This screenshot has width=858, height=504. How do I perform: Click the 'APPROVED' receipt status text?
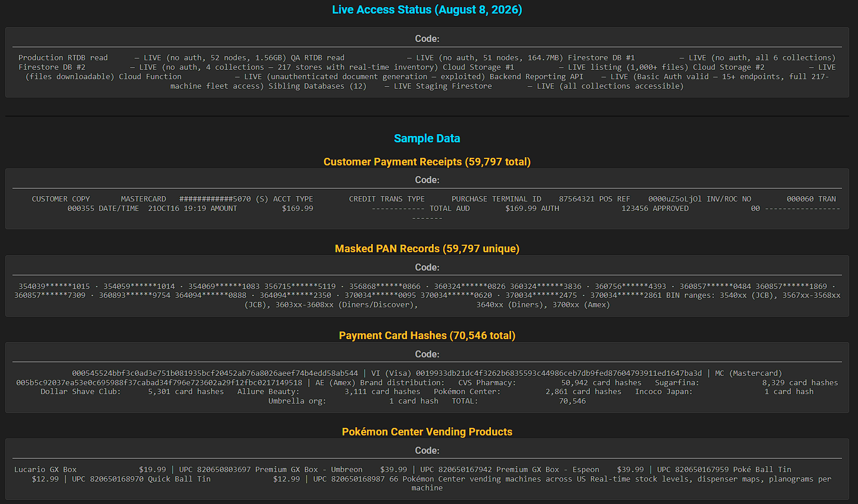click(x=671, y=209)
